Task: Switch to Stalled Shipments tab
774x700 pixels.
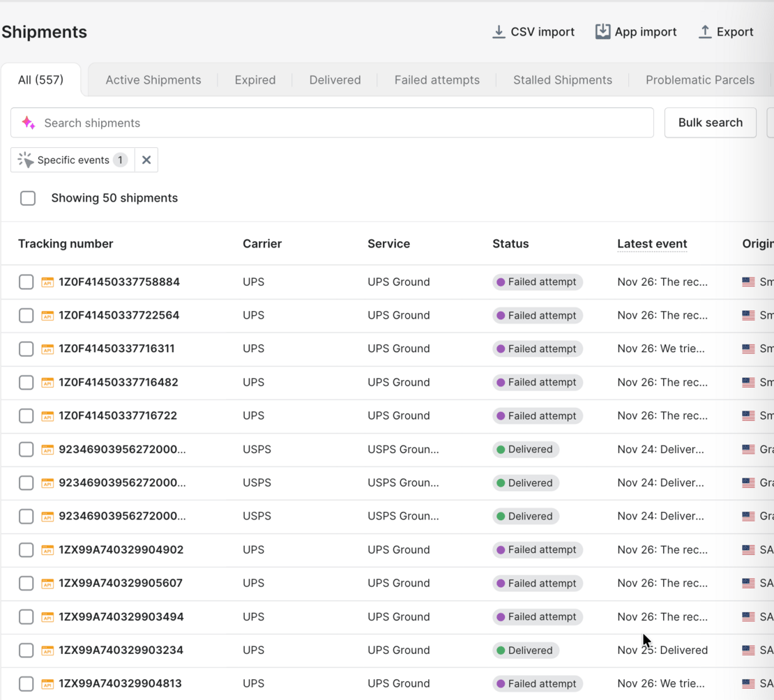Action: 563,80
